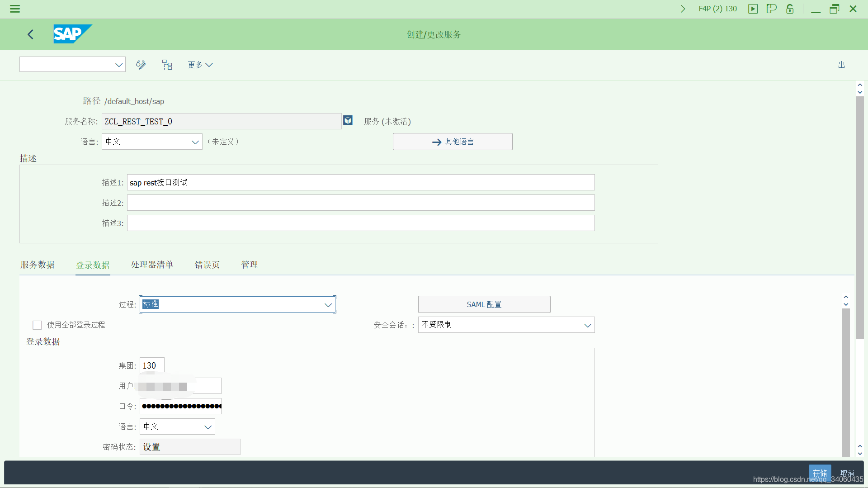
Task: Click the back navigation arrow
Action: point(30,34)
